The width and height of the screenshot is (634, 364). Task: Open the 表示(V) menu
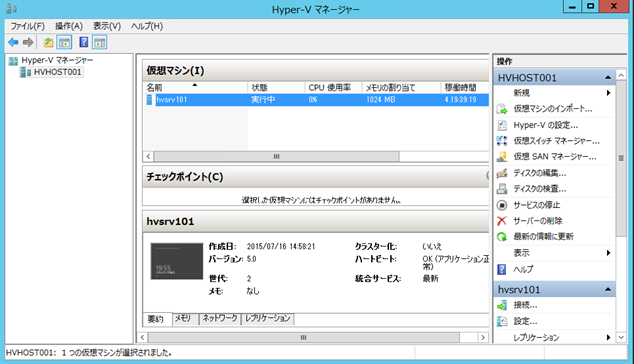tap(107, 26)
